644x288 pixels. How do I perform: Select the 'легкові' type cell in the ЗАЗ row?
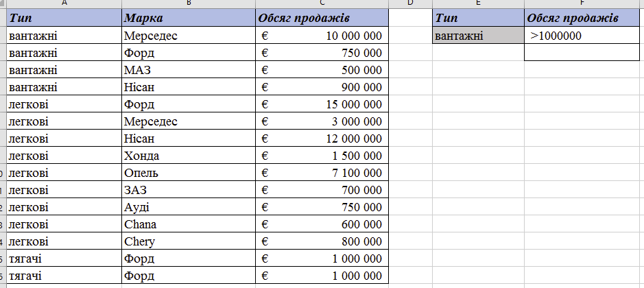pos(64,190)
